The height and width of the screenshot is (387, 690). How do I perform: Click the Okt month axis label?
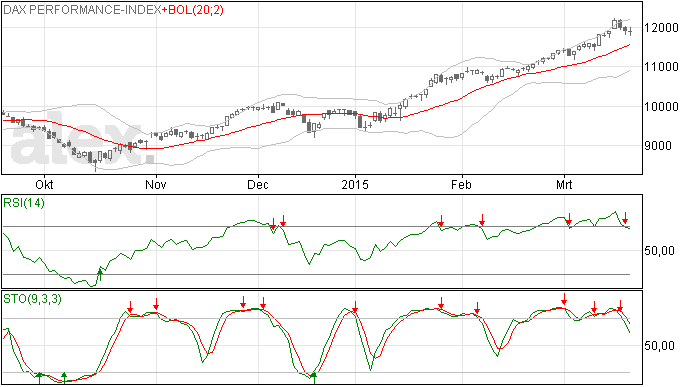[x=44, y=184]
